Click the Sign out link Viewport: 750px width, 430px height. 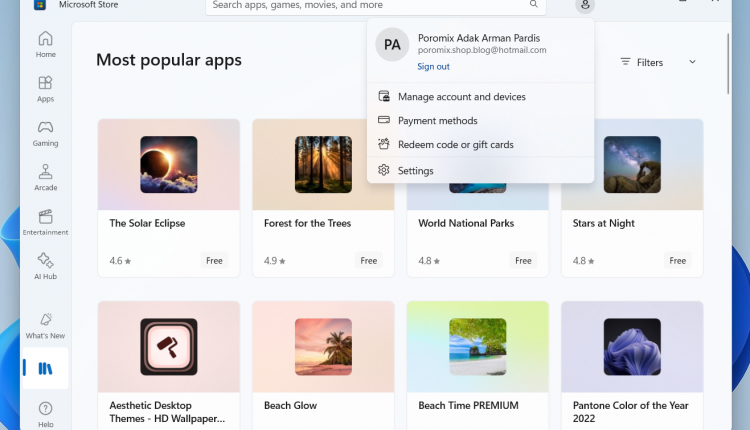click(433, 66)
